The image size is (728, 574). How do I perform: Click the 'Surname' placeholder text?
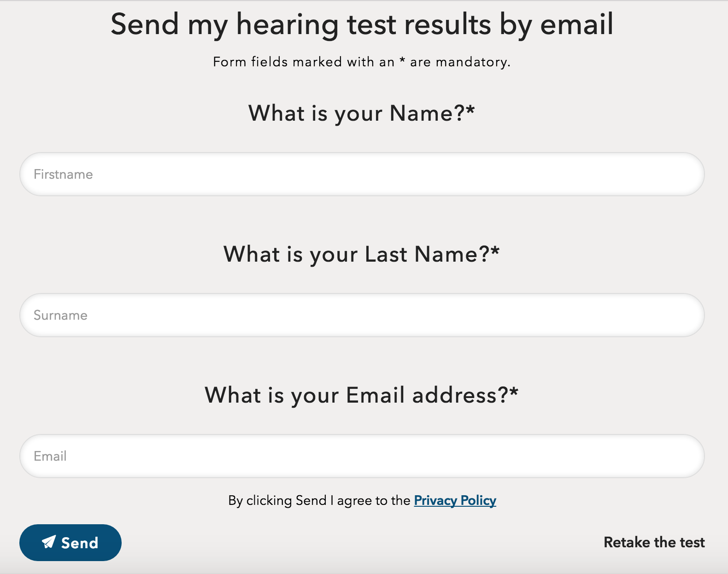[x=60, y=315]
